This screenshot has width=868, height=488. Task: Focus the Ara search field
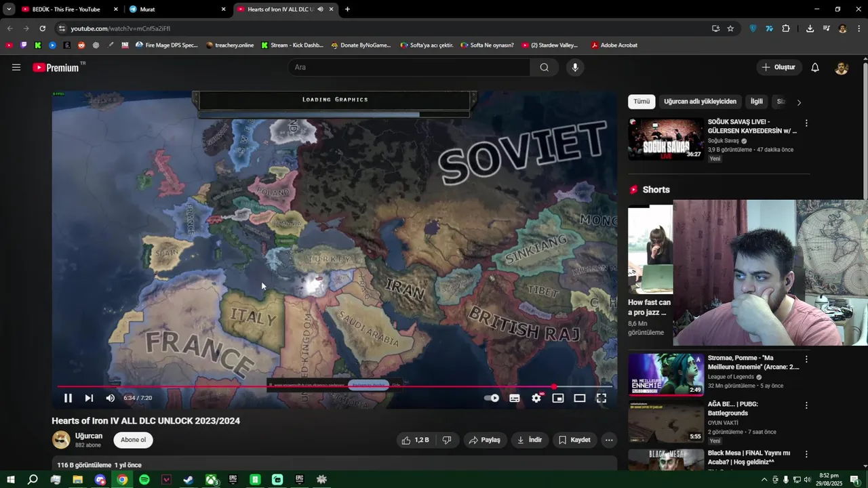click(x=409, y=67)
